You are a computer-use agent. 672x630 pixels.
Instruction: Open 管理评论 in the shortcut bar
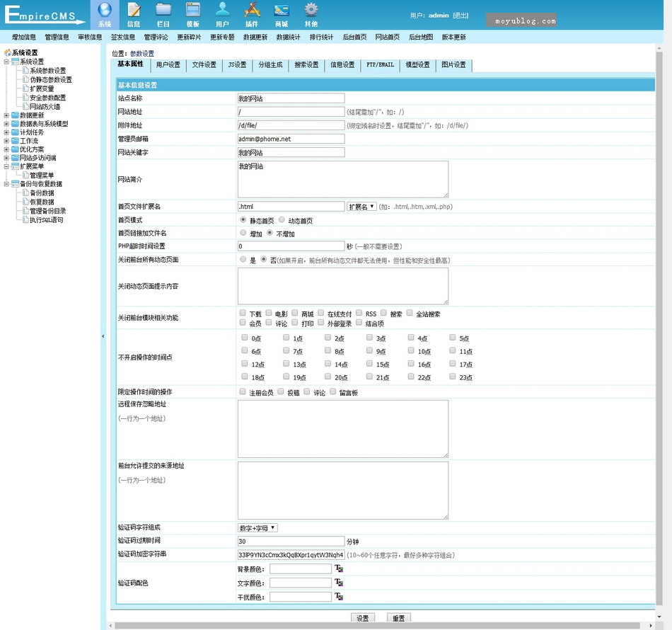[x=156, y=37]
